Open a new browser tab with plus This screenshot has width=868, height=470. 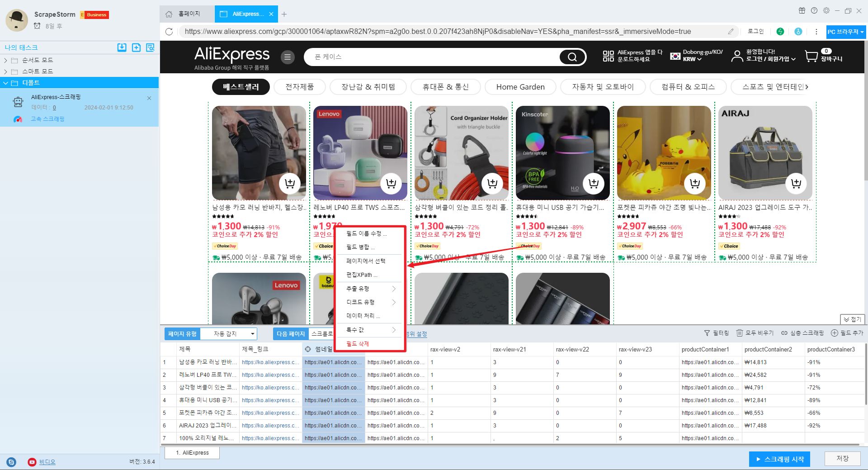pos(284,14)
